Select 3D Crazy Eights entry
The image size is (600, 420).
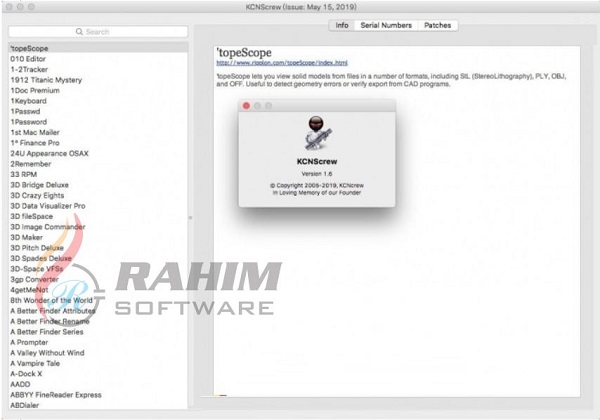coord(98,195)
